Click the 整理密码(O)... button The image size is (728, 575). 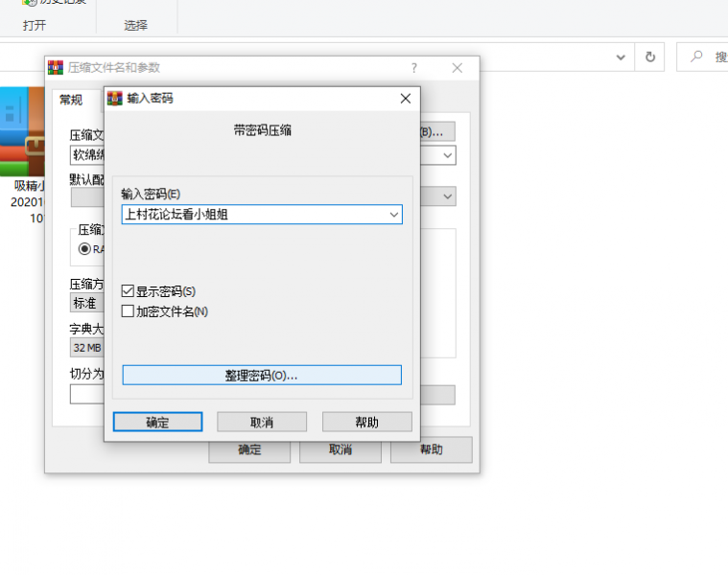tap(262, 376)
